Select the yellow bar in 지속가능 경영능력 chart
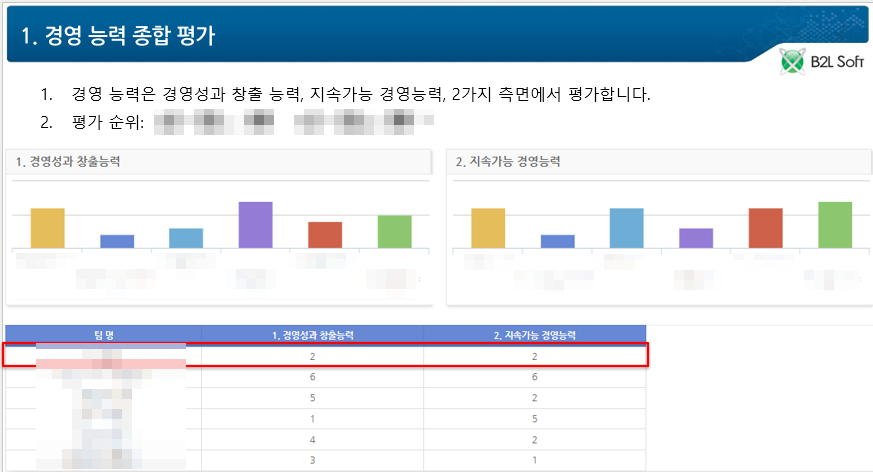 point(488,228)
